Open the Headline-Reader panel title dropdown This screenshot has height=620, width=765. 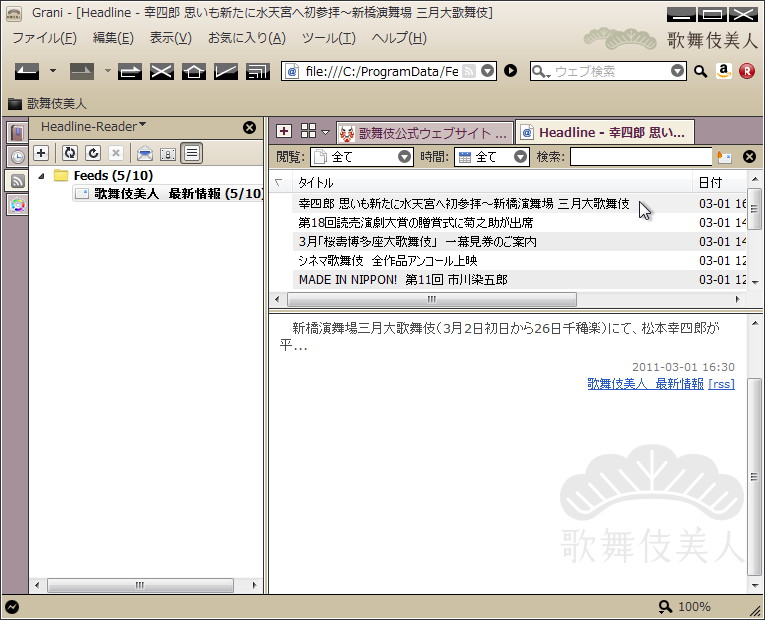tap(142, 124)
